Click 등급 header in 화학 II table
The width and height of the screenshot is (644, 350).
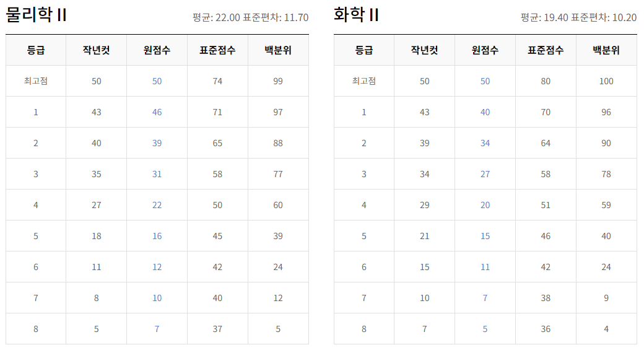364,50
